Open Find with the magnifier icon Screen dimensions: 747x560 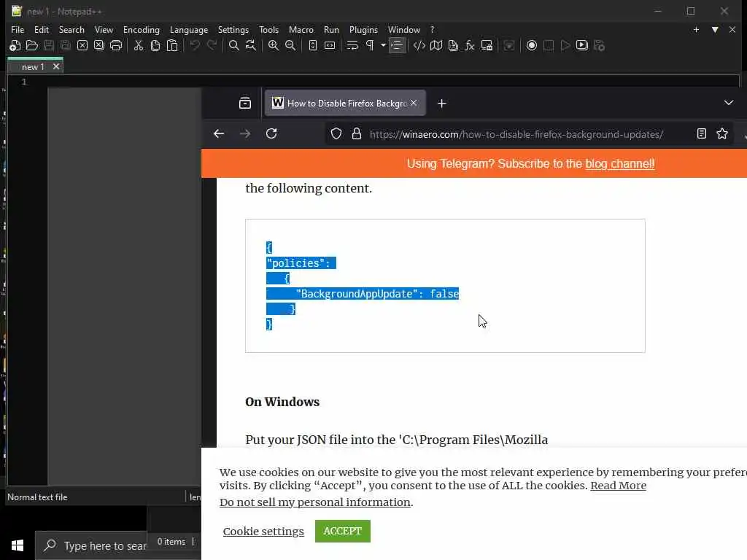[x=234, y=46]
